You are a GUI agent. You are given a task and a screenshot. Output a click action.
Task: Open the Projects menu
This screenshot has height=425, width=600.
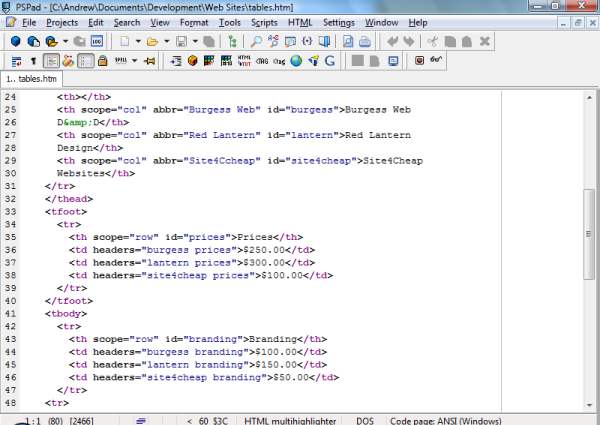click(62, 23)
